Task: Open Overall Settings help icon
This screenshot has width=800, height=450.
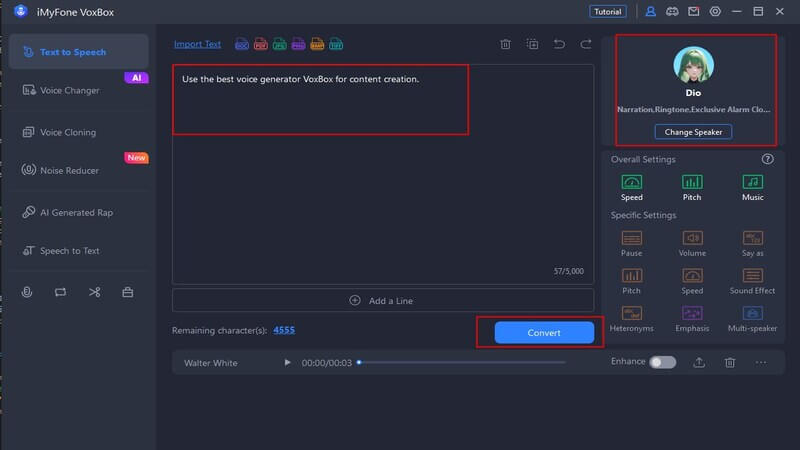Action: (x=767, y=159)
